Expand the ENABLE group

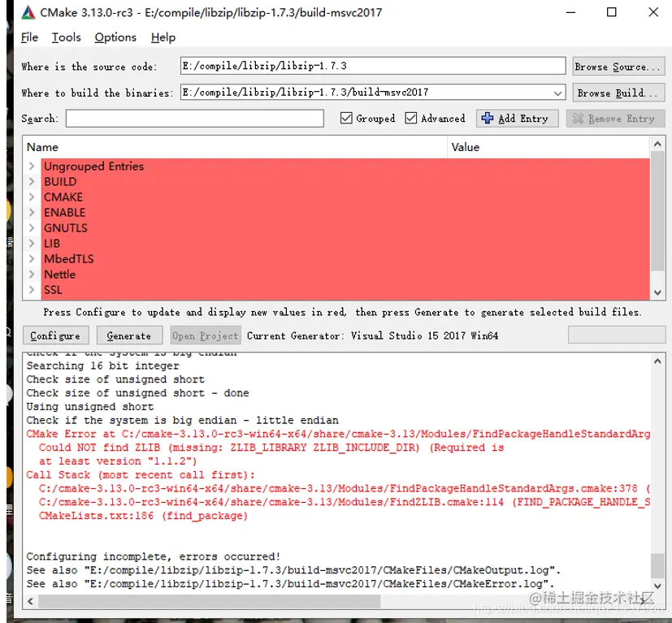click(32, 213)
